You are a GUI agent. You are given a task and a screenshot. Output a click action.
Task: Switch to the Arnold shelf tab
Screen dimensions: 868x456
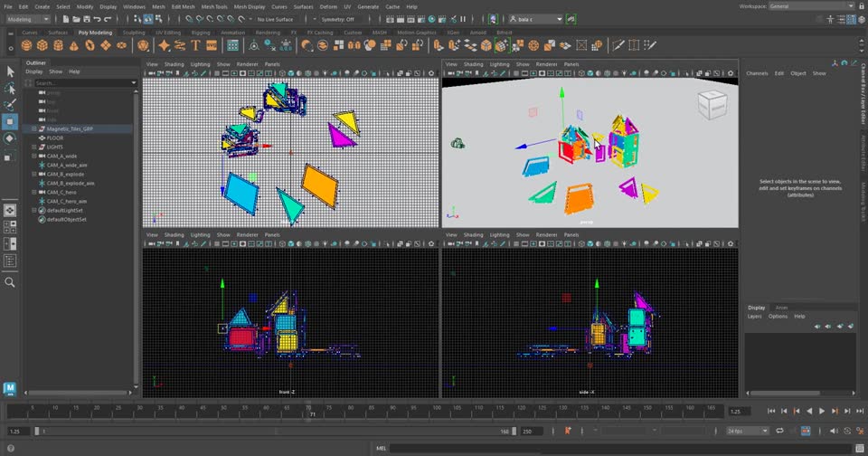(477, 33)
